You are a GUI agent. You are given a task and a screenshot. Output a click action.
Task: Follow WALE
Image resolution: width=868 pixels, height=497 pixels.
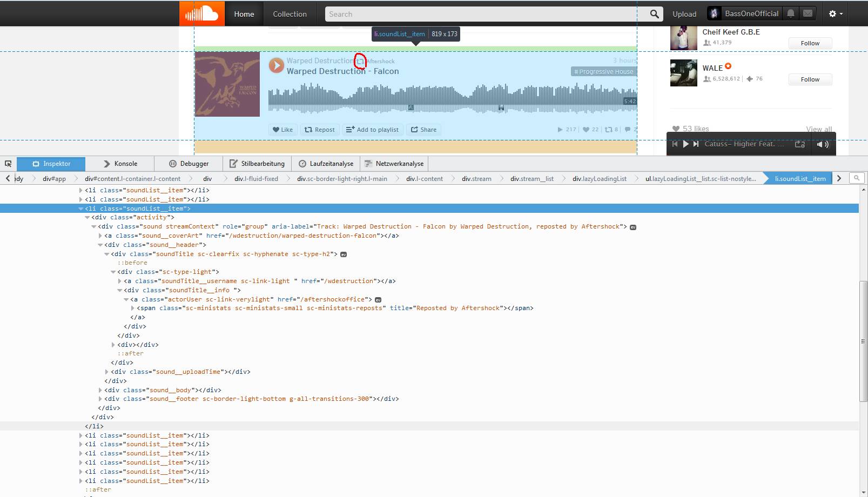tap(810, 79)
